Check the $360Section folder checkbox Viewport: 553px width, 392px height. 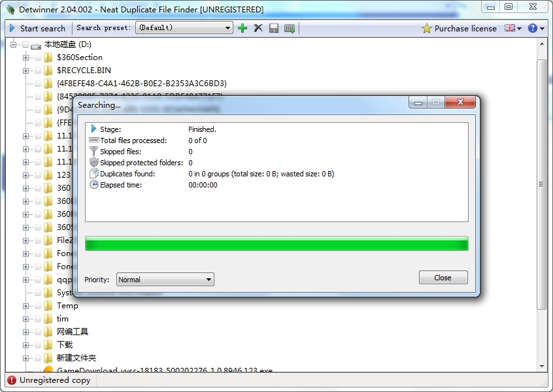(38, 57)
